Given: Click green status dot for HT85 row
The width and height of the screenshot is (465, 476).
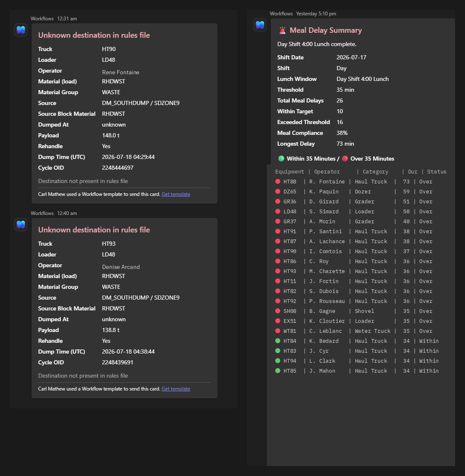Looking at the screenshot, I should click(278, 371).
